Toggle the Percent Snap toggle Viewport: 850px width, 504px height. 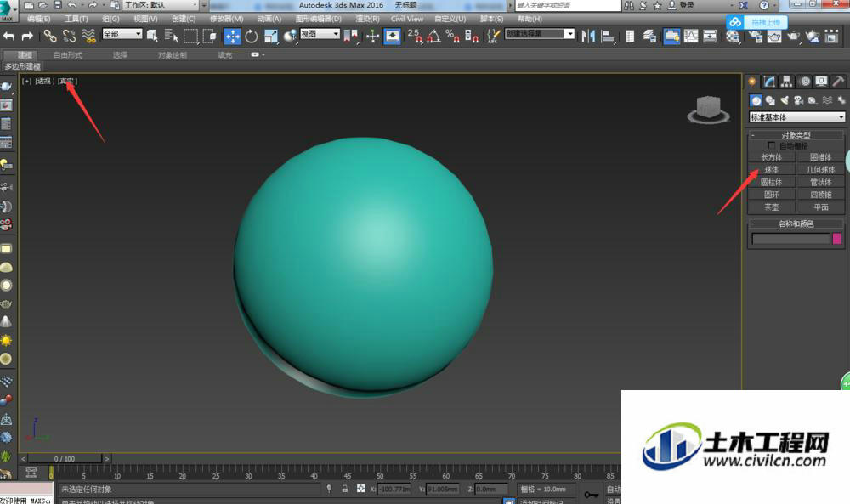tap(452, 37)
